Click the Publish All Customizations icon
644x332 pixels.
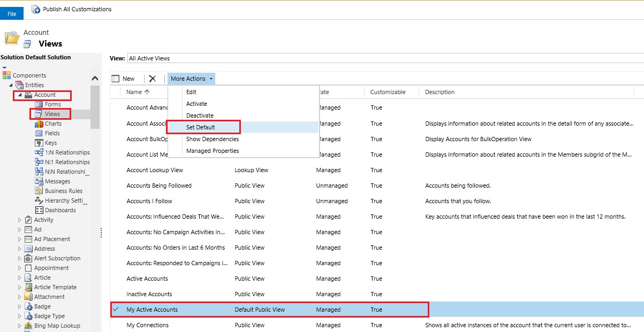[x=36, y=9]
